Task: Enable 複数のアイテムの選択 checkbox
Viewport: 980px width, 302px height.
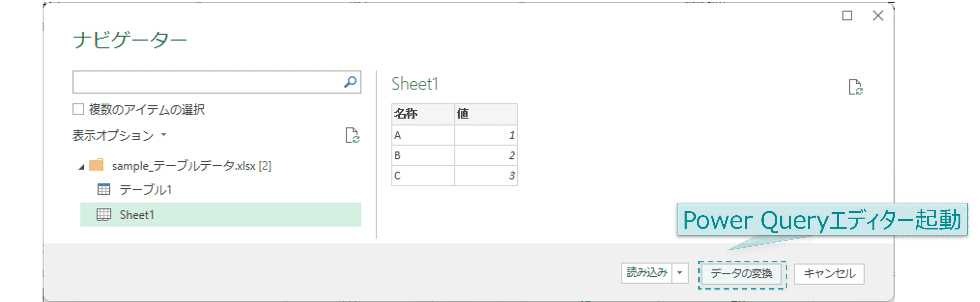Action: click(78, 109)
